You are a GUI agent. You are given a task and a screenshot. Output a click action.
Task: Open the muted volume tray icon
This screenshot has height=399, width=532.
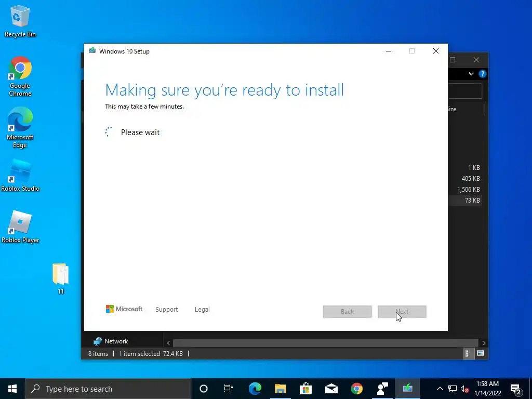point(465,389)
